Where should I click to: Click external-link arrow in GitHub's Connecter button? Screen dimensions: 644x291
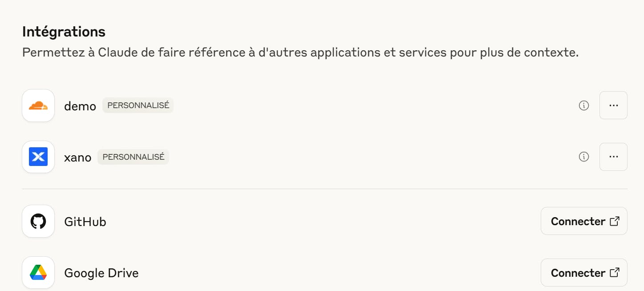pos(614,221)
